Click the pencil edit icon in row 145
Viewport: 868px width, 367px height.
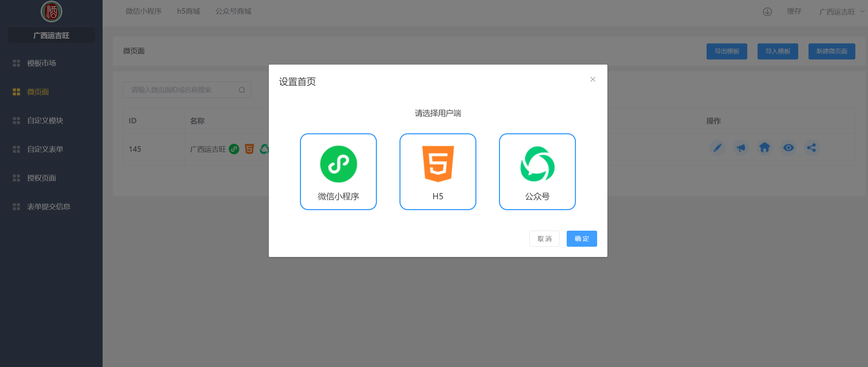click(717, 148)
